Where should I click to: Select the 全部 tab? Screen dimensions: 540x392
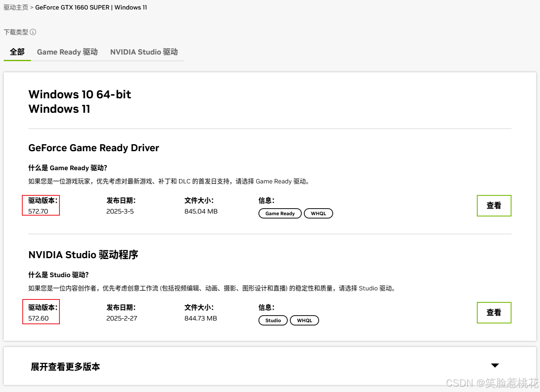click(17, 52)
